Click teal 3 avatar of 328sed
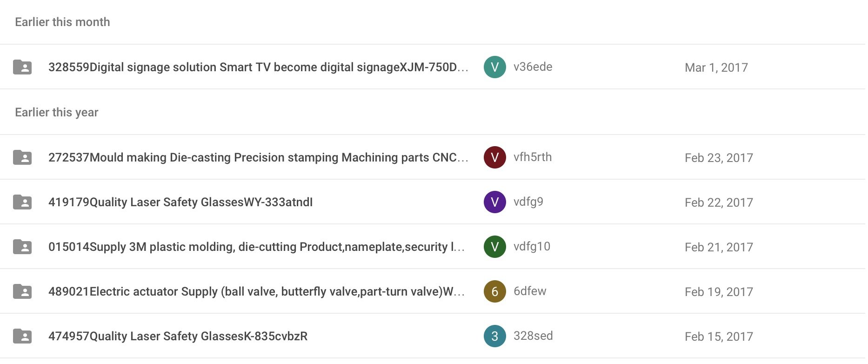This screenshot has width=868, height=364. click(495, 336)
